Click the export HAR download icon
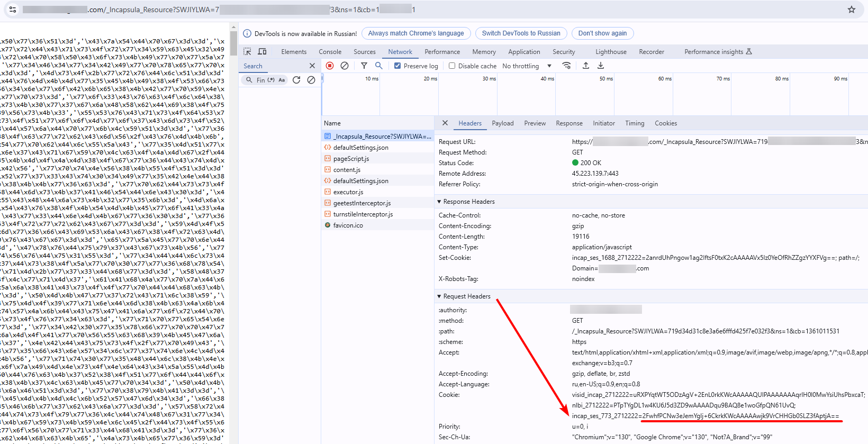868x444 pixels. [x=601, y=66]
